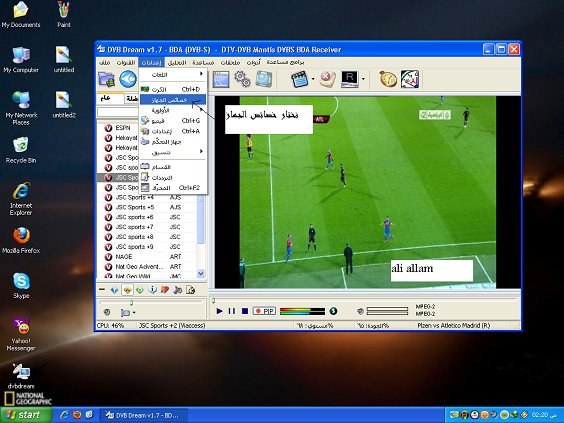Image resolution: width=564 pixels, height=423 pixels.
Task: Toggle the PIP record button
Action: 264,311
